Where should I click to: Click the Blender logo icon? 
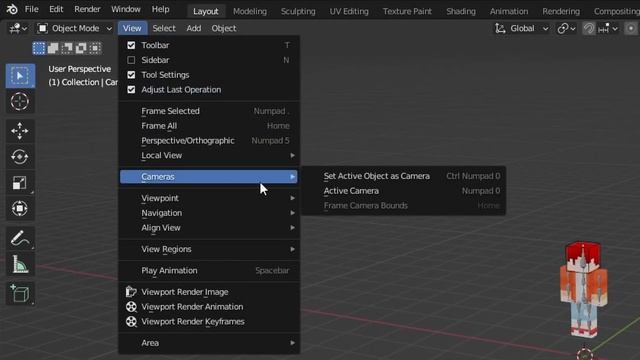point(11,9)
